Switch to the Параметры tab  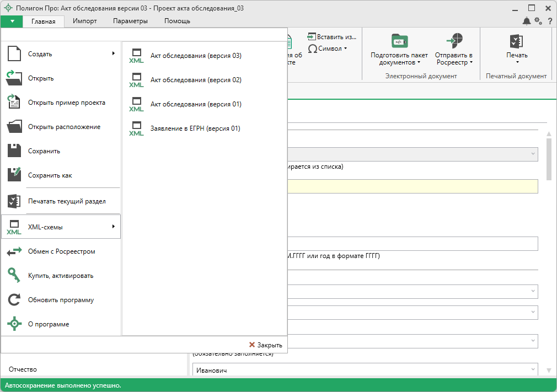pyautogui.click(x=130, y=21)
